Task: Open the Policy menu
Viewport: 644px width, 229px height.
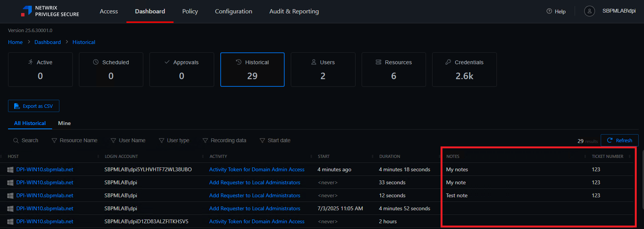Action: pos(190,11)
